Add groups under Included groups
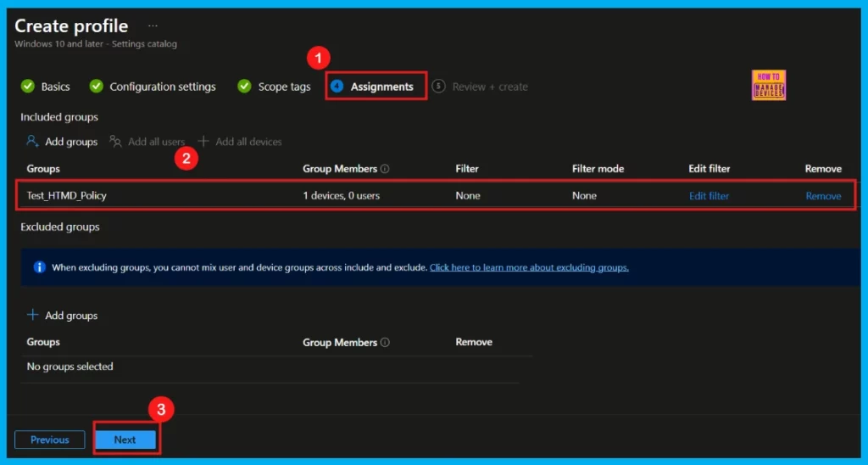The image size is (868, 465). (x=71, y=142)
